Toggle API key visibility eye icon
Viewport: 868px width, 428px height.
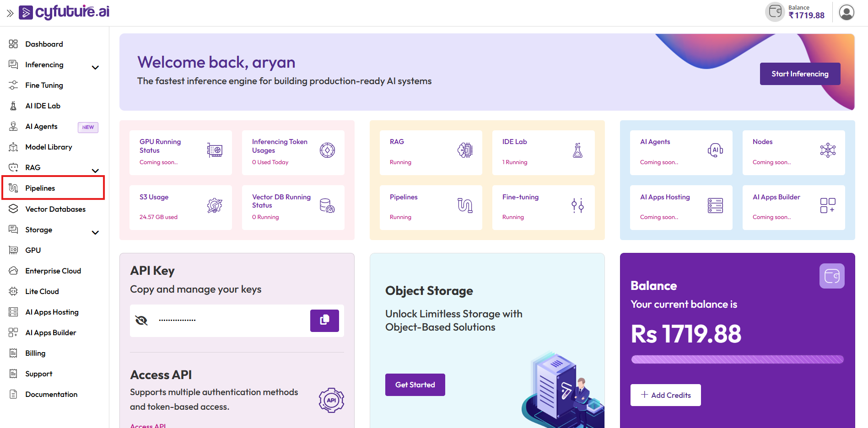[141, 321]
